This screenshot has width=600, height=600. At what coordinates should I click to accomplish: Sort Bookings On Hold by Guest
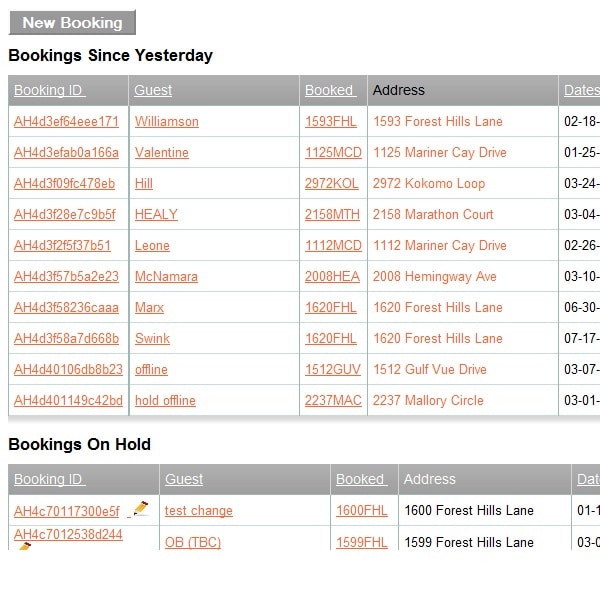(x=184, y=479)
